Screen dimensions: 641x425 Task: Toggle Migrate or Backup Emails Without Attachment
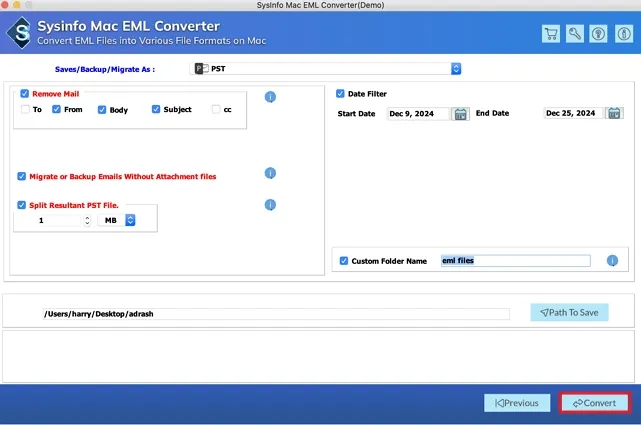21,176
